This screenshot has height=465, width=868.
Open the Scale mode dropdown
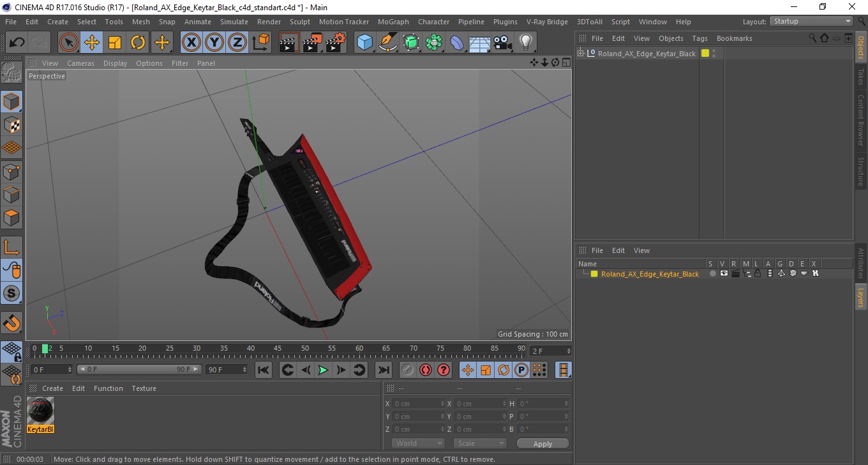click(x=480, y=443)
